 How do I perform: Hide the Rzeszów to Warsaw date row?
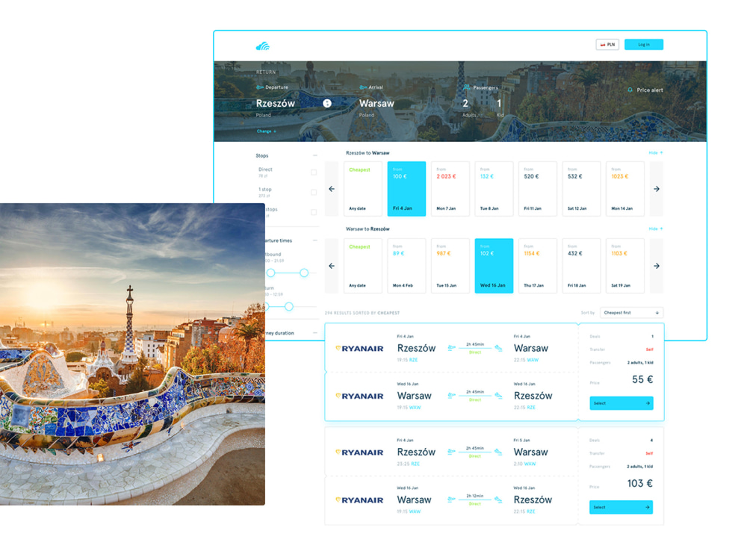point(656,153)
